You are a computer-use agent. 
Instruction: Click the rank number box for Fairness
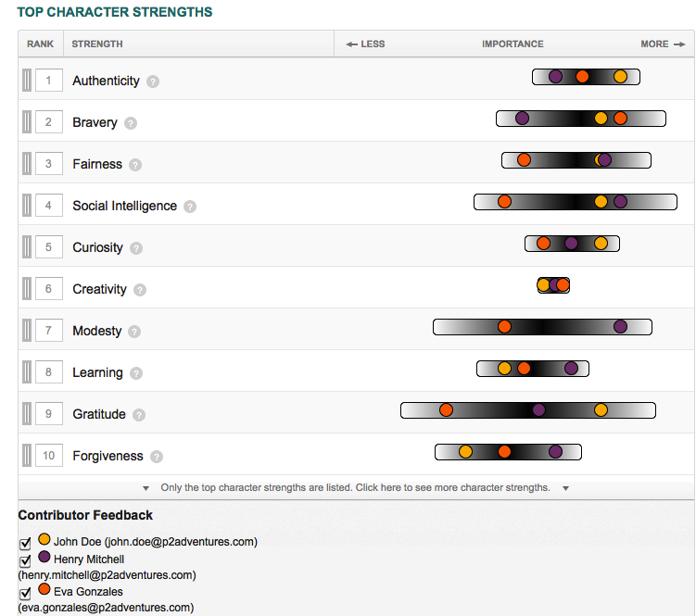click(48, 164)
